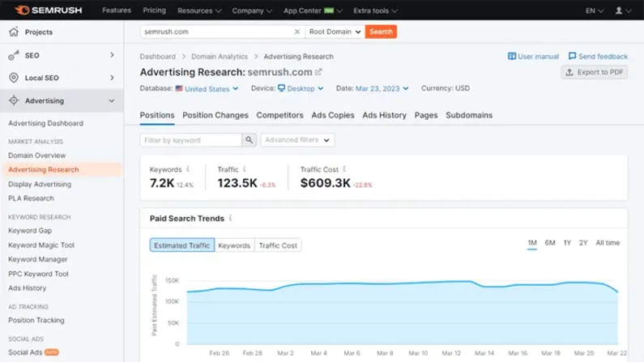Set the chart range to 6M
Image resolution: width=644 pixels, height=362 pixels.
tap(550, 243)
